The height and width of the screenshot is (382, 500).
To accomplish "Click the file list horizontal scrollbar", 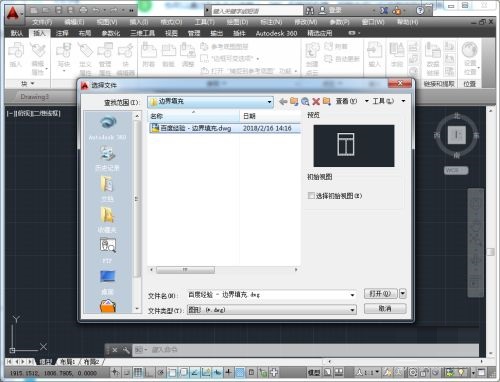I will (224, 269).
